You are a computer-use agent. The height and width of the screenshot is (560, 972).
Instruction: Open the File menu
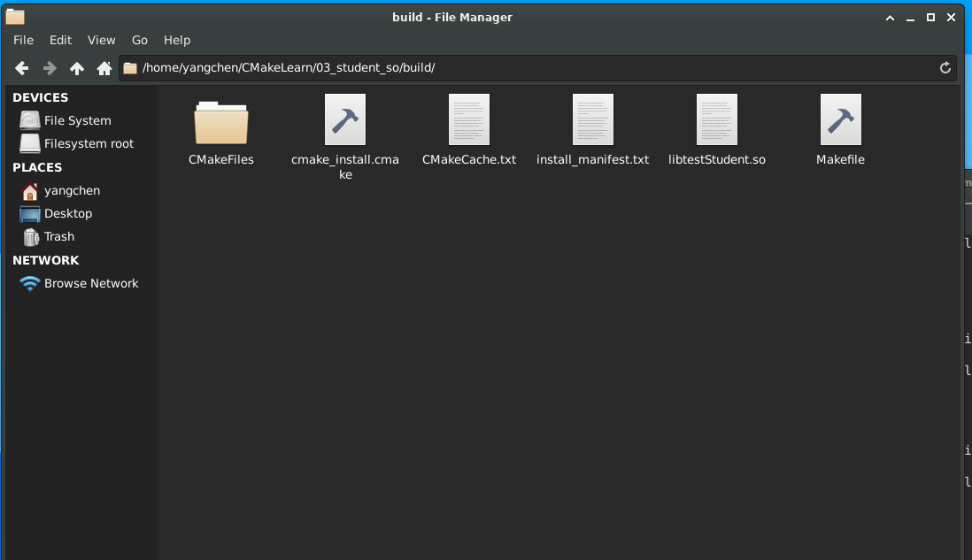(x=23, y=40)
